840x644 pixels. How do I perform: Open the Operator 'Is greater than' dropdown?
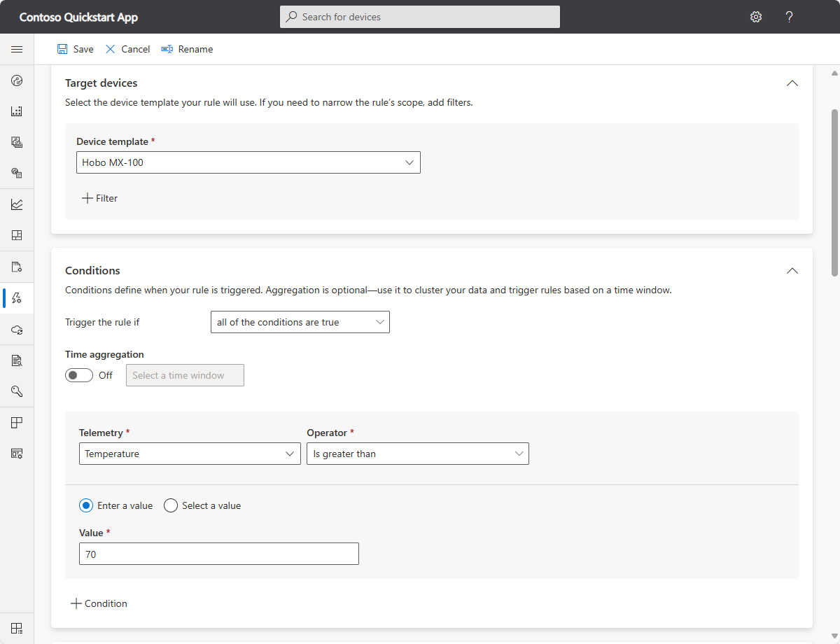(418, 454)
